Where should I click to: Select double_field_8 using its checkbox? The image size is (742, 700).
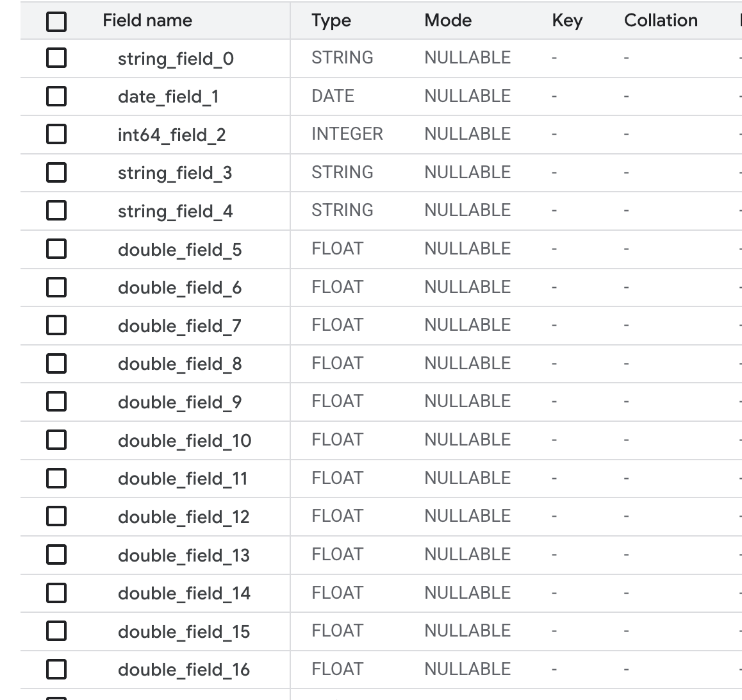click(x=56, y=363)
